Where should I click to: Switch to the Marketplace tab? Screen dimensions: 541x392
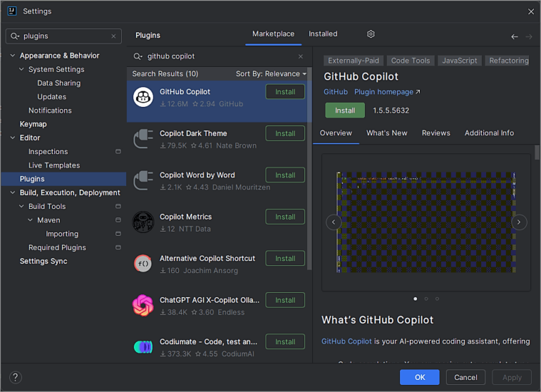coord(273,34)
